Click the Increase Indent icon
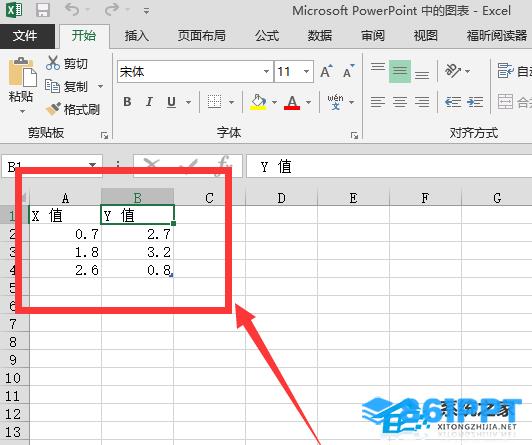Viewport: 532px width, 445px height. pyautogui.click(x=475, y=102)
